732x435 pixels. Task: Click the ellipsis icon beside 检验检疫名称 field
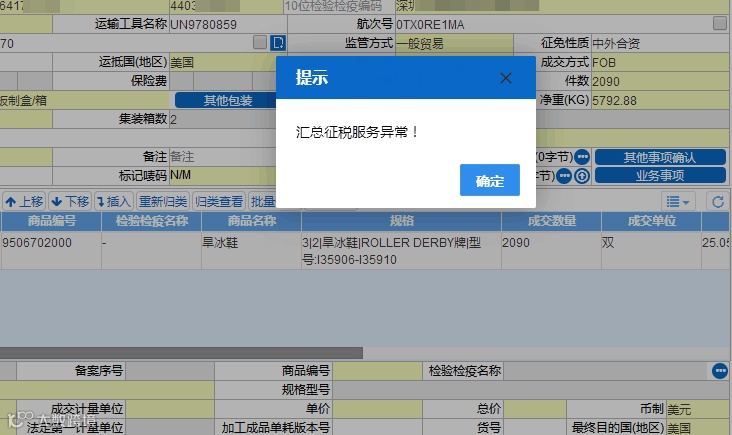[720, 371]
